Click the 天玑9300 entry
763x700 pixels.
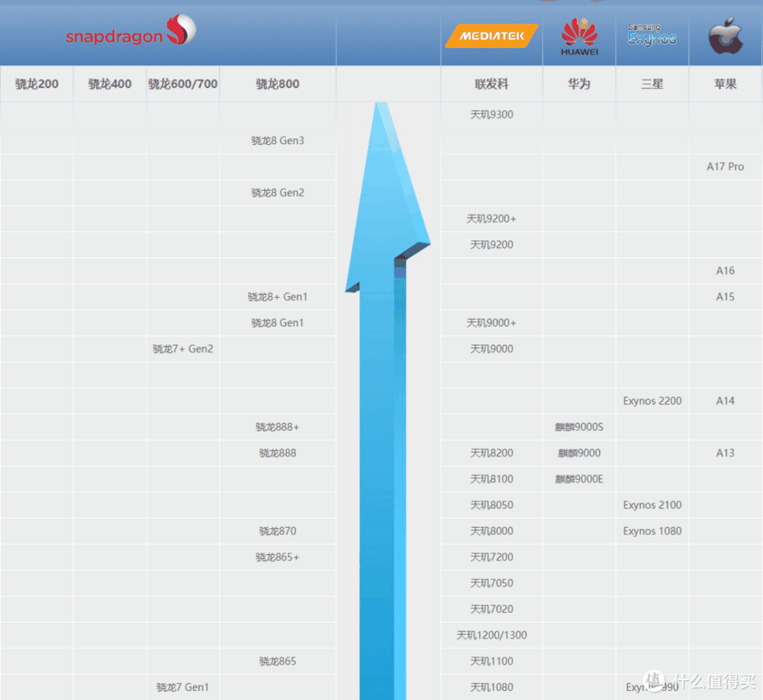pos(491,115)
